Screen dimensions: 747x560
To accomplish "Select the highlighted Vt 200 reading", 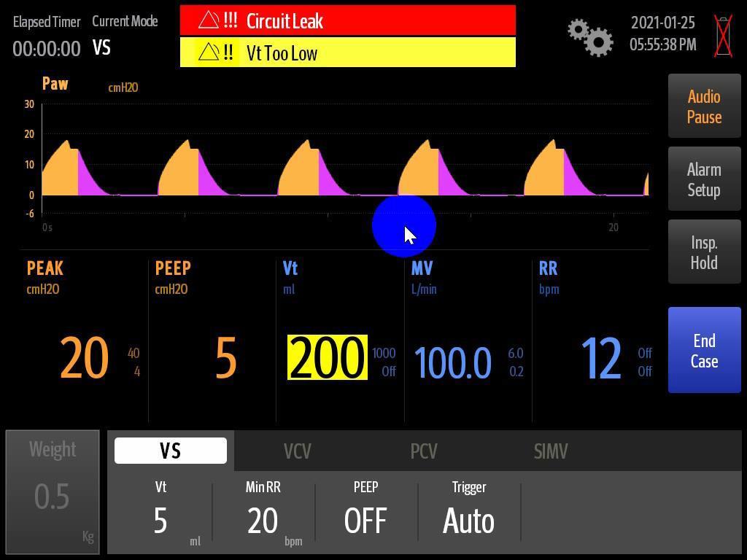I will click(327, 358).
